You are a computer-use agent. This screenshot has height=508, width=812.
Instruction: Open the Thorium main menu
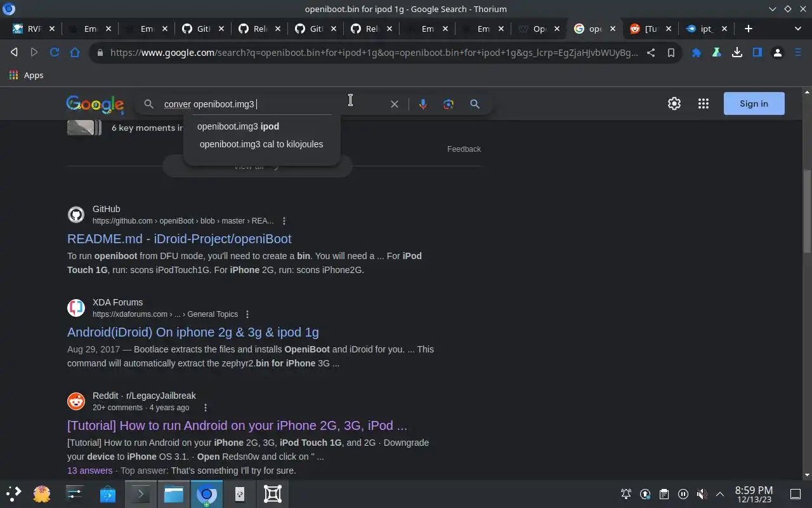(798, 53)
